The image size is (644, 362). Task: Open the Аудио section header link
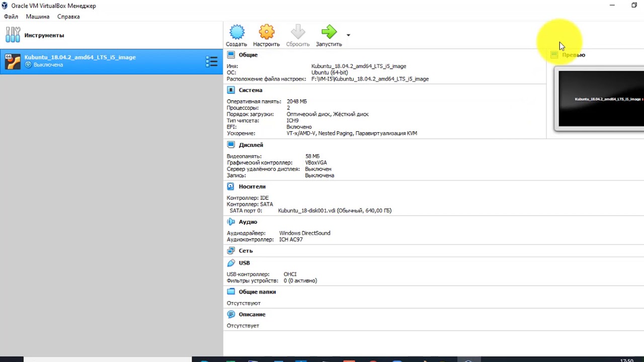pos(248,222)
